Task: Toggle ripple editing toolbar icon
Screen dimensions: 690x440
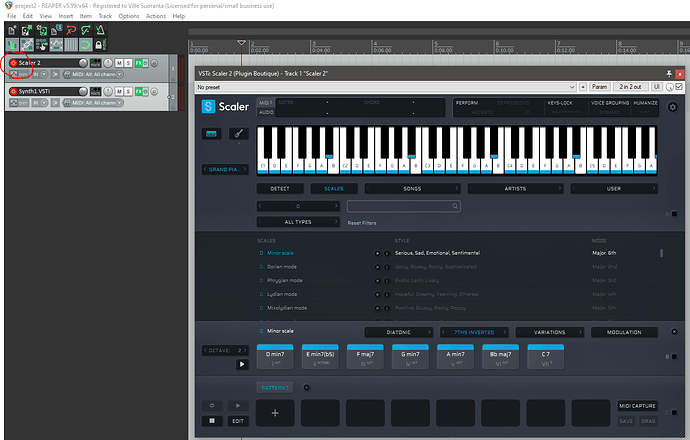Action: [x=42, y=44]
